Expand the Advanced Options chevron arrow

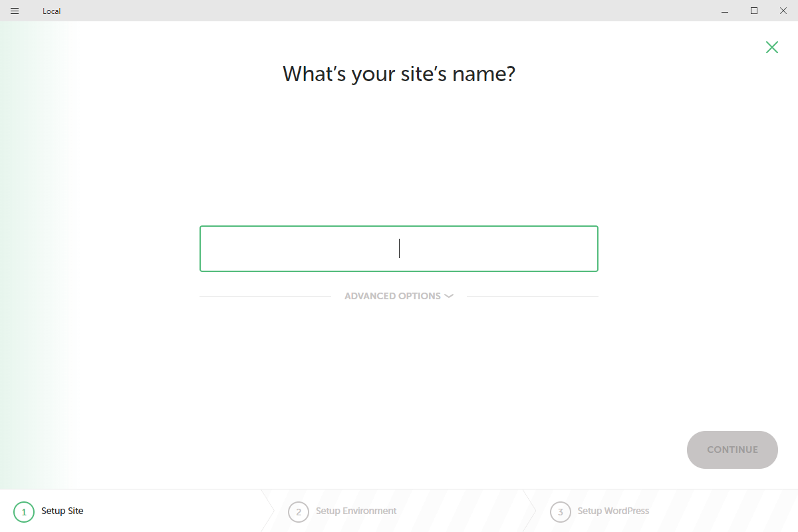449,296
